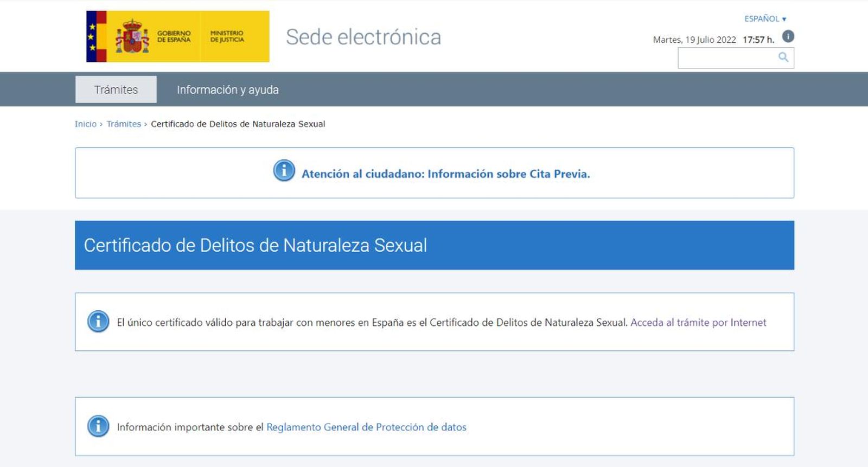Click breadcrumb text Certificado de Delitos de Naturaleza Sexual

tap(238, 124)
